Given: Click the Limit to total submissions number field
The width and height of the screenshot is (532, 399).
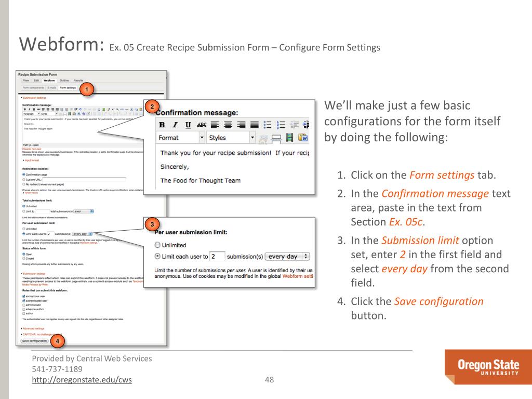Looking at the screenshot, I should pos(43,211).
